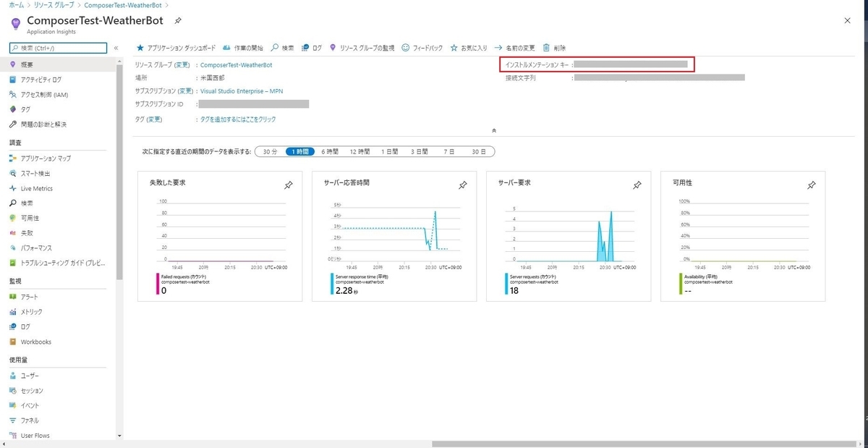Screen dimensions: 868x448
Task: Collapse the essentials section with double chevron
Action: 494,130
